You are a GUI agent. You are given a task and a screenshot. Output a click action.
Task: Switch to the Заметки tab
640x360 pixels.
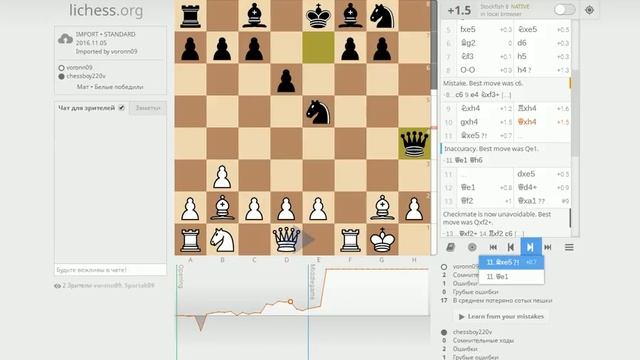click(x=148, y=108)
